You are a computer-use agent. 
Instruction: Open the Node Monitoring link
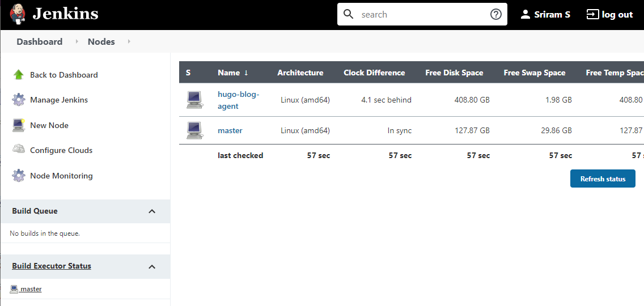[x=61, y=176]
